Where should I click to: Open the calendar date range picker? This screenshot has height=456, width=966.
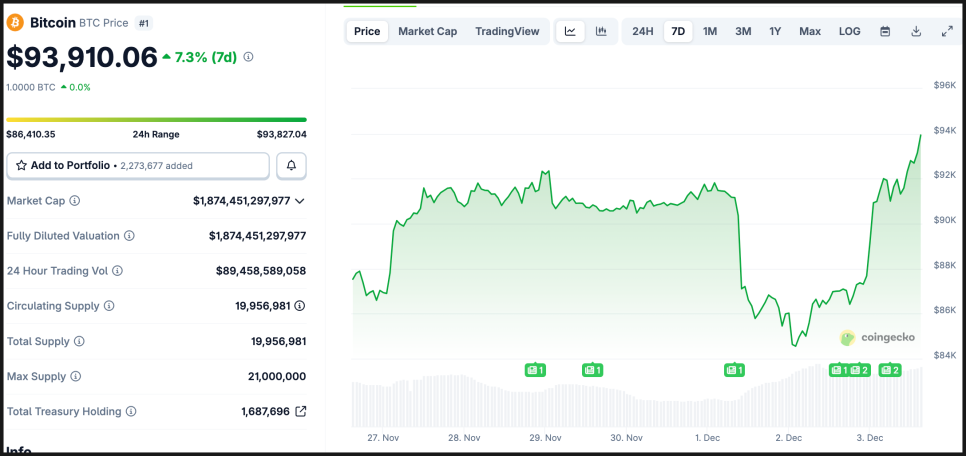pos(885,31)
